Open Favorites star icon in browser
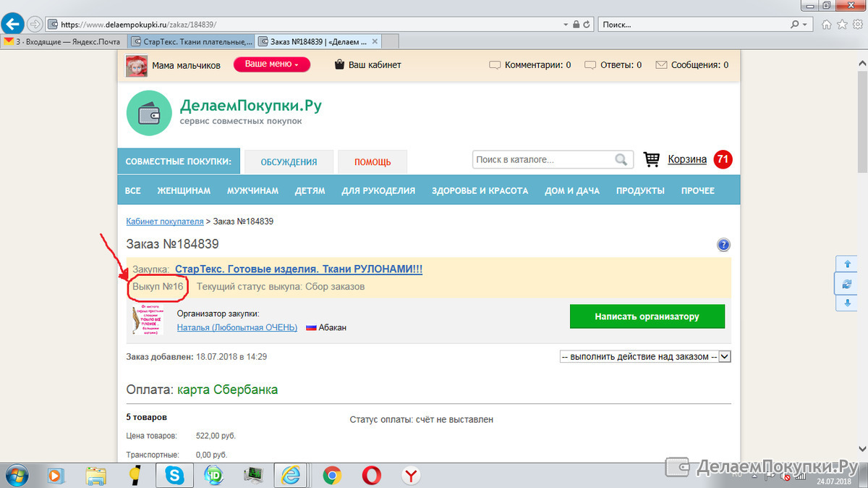This screenshot has height=488, width=868. click(842, 24)
